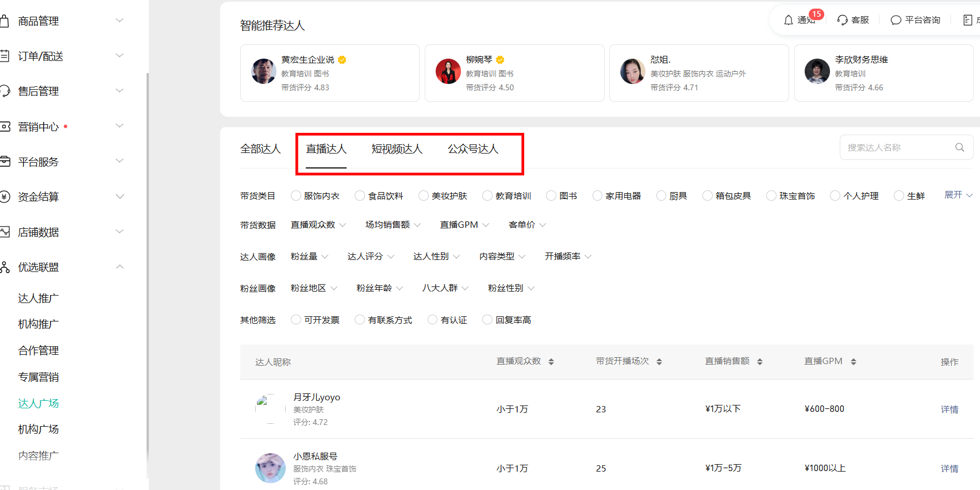This screenshot has height=490, width=980.
Task: Switch to the 短视频达人 tab
Action: [x=397, y=149]
